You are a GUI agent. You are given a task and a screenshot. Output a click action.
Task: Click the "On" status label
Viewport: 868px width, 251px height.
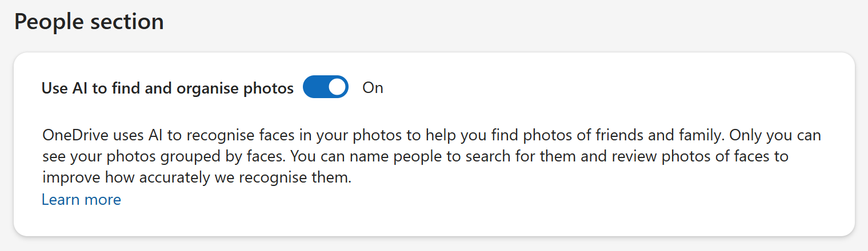tap(373, 88)
